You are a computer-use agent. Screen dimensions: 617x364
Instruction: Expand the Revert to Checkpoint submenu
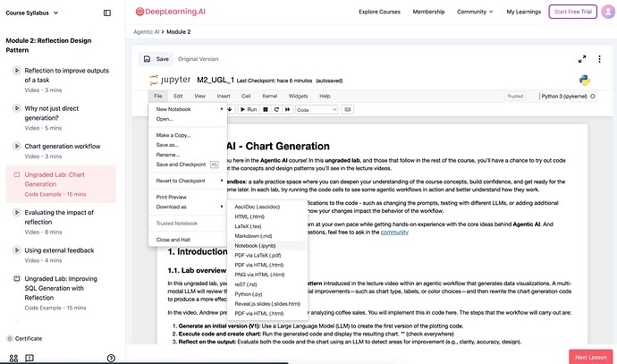tap(188, 181)
